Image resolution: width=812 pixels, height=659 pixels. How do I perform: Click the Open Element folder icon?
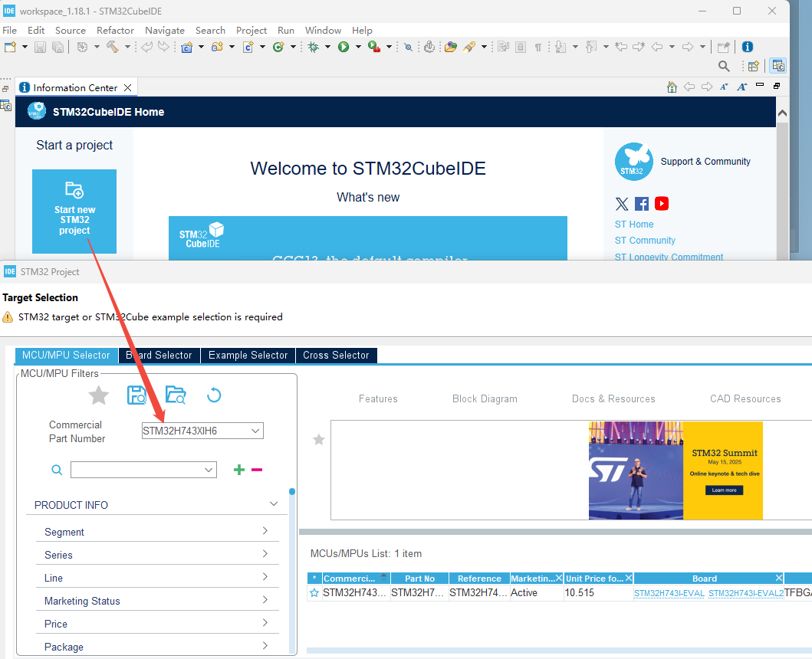[451, 47]
